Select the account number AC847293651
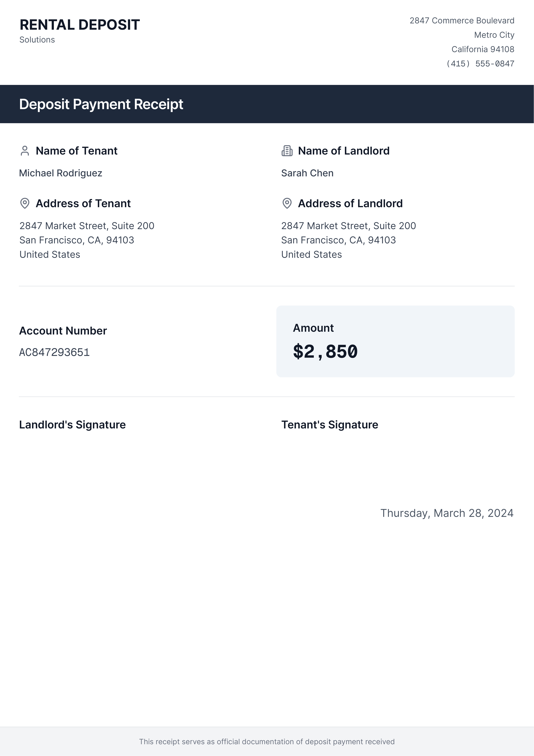Screen dimensions: 534x756 click(54, 352)
